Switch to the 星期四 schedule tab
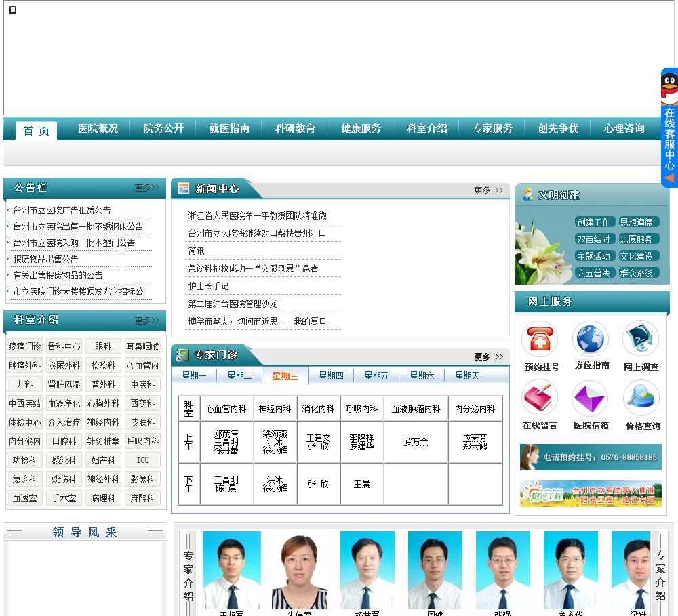This screenshot has width=678, height=616. click(x=332, y=375)
